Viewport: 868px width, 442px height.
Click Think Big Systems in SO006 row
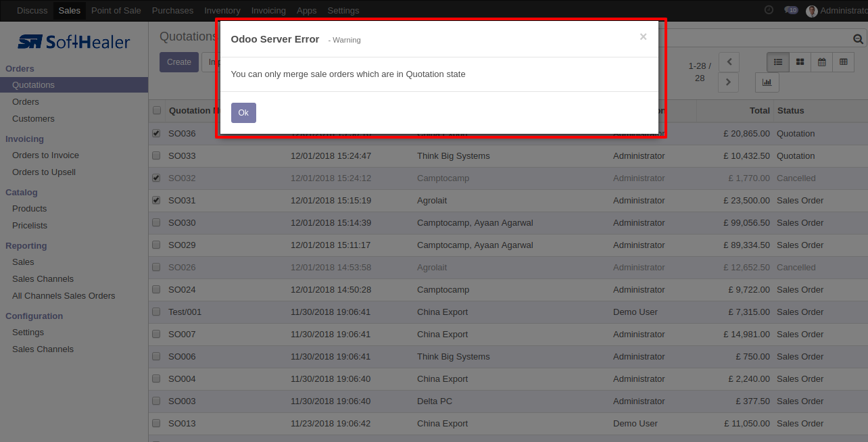pos(453,356)
